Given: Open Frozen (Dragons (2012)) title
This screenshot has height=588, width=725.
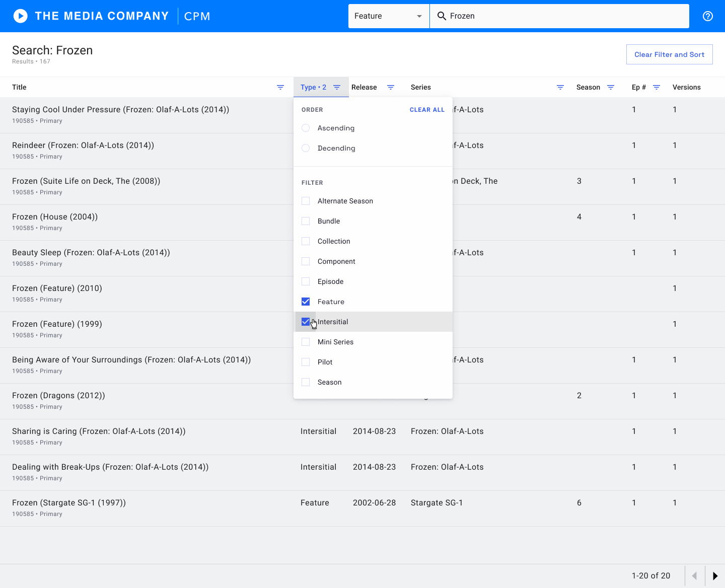Looking at the screenshot, I should tap(58, 396).
